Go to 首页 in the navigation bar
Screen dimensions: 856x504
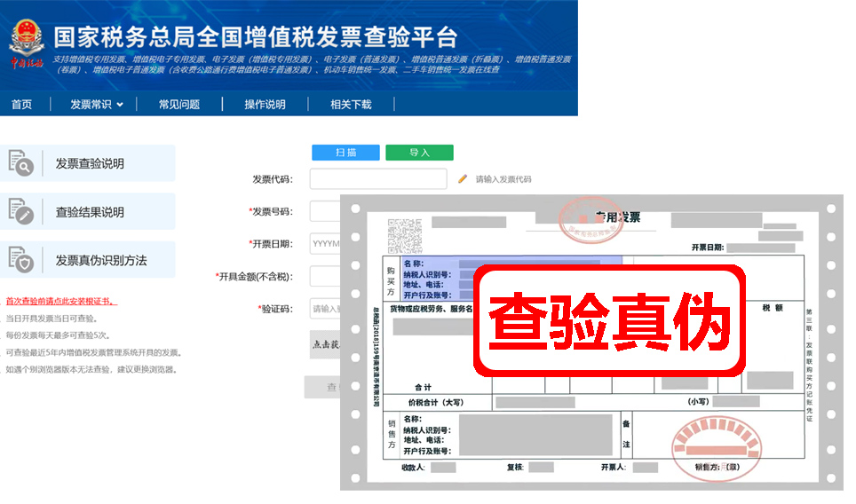(22, 104)
